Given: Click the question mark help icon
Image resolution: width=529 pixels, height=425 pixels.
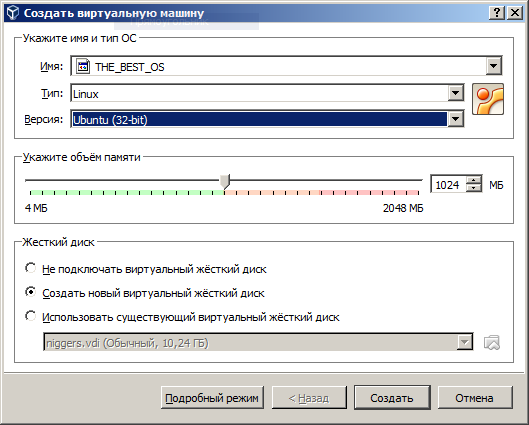Looking at the screenshot, I should coord(497,13).
